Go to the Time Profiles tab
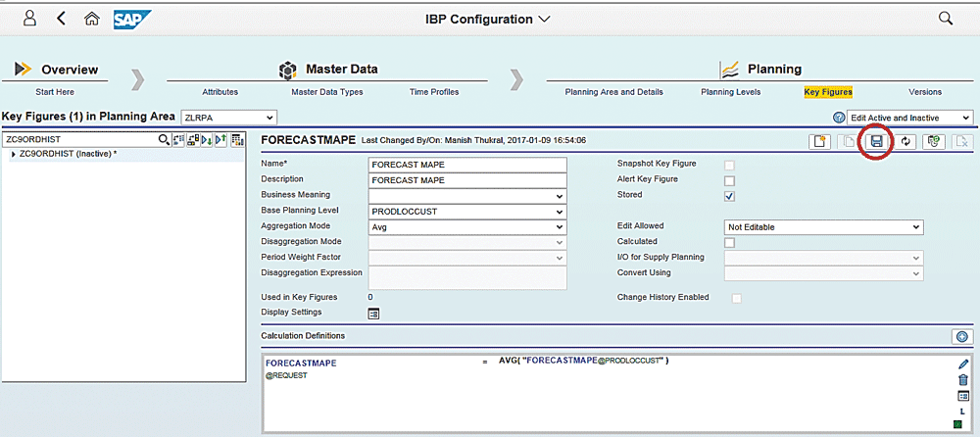 [x=434, y=92]
